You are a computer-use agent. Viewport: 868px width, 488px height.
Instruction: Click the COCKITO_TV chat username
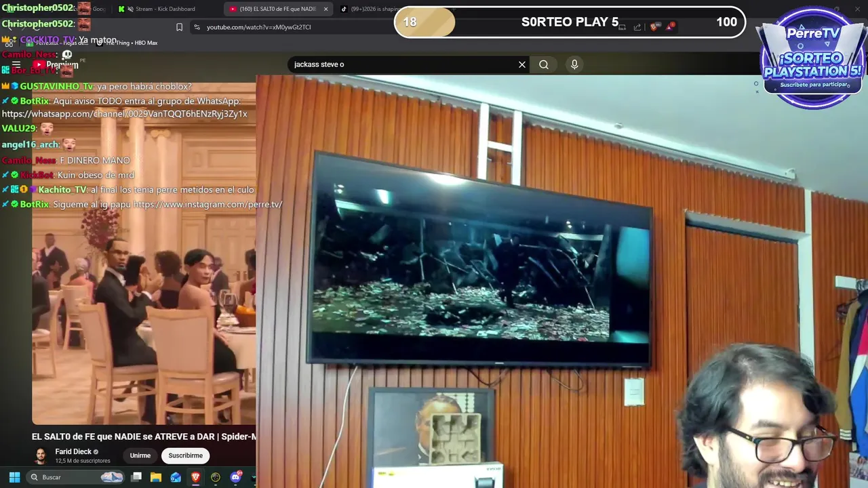click(x=48, y=40)
